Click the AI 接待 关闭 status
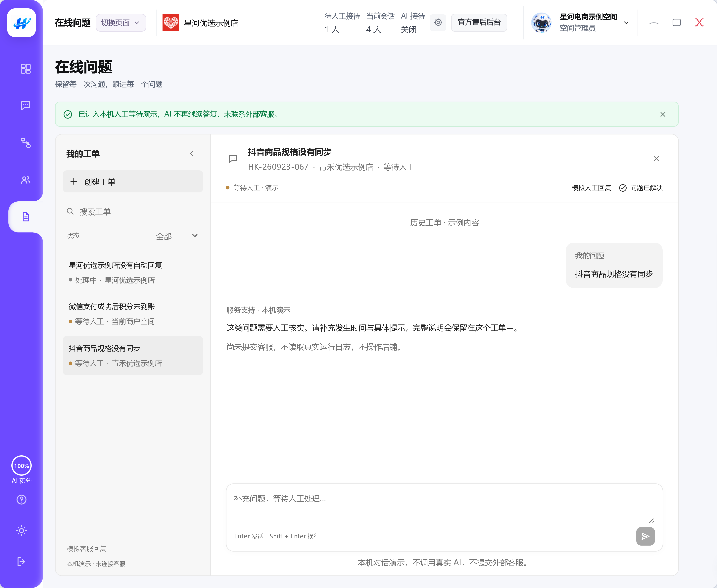 (412, 23)
